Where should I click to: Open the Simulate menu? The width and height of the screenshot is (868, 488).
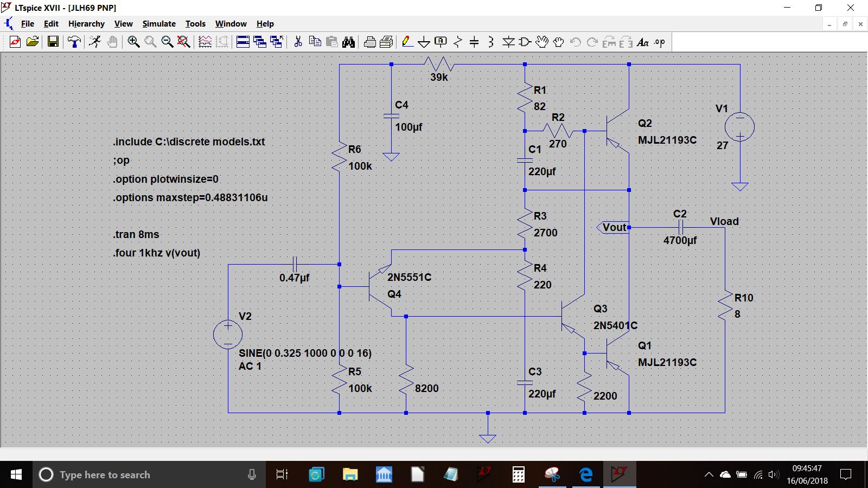pyautogui.click(x=159, y=24)
